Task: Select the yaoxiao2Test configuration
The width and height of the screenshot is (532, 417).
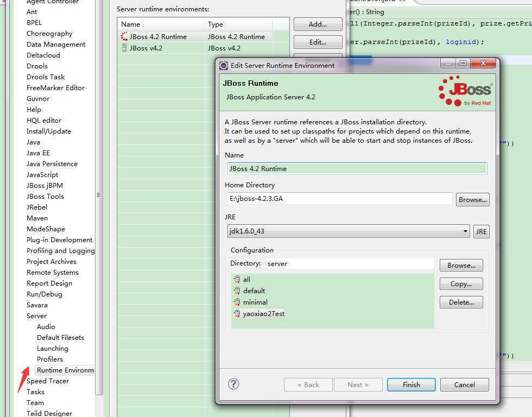Action: [x=264, y=313]
